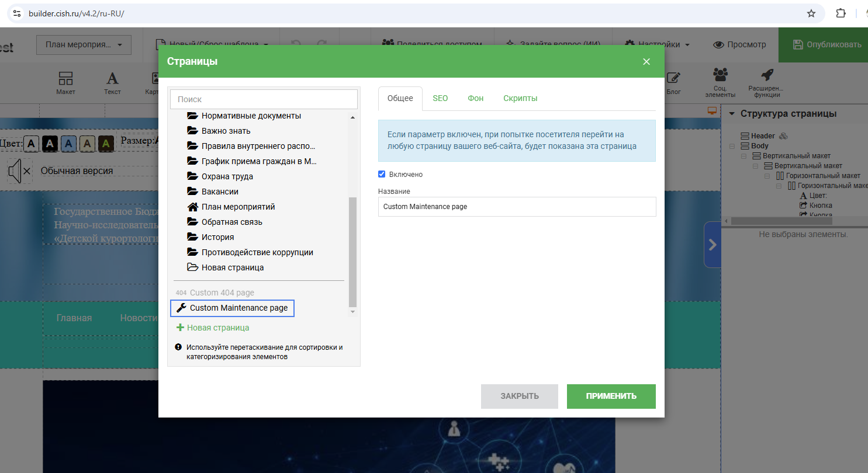This screenshot has height=473, width=868.
Task: Click the Применить button
Action: 611,396
